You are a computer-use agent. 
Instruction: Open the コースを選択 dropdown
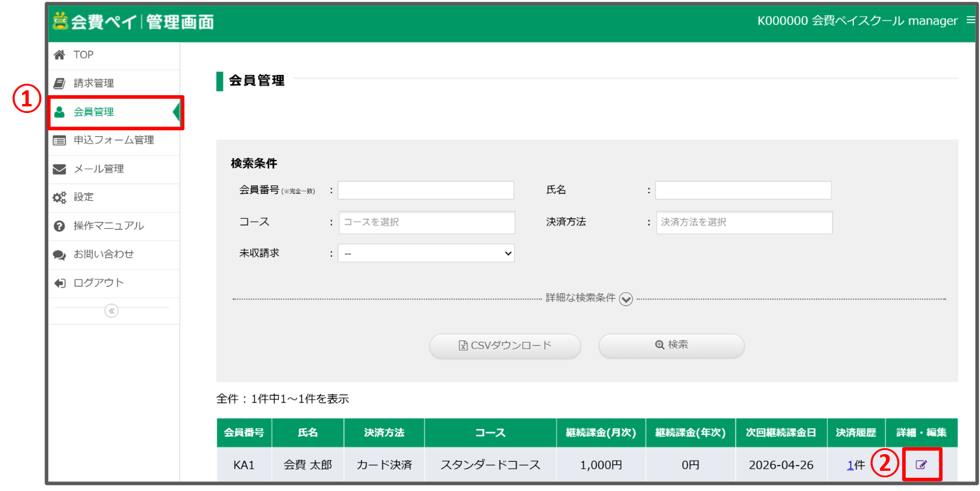tap(427, 222)
